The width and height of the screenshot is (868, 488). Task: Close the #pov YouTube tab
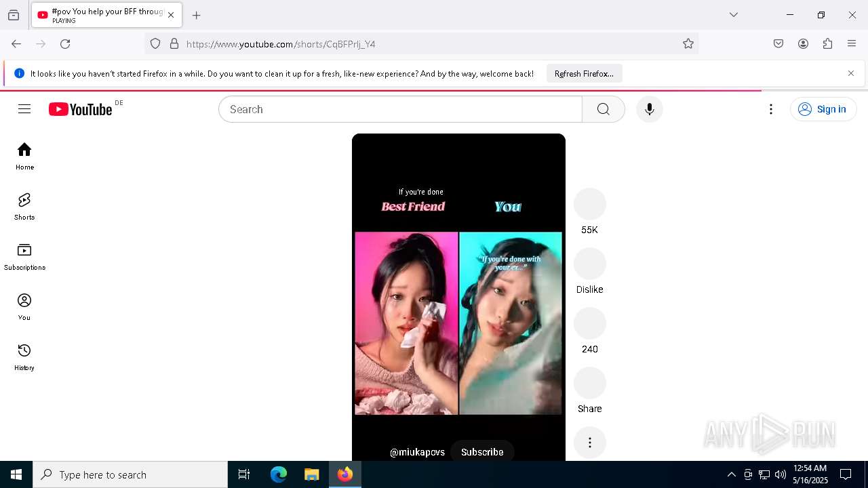pos(171,15)
